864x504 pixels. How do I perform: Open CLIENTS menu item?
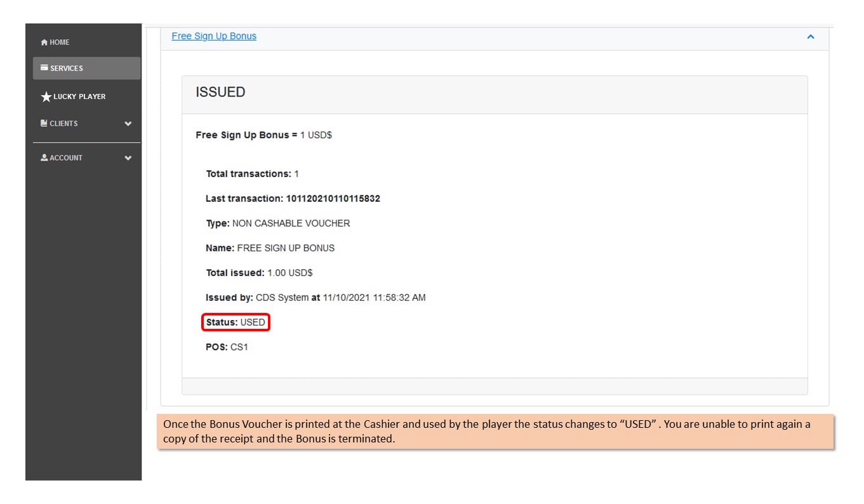[87, 124]
